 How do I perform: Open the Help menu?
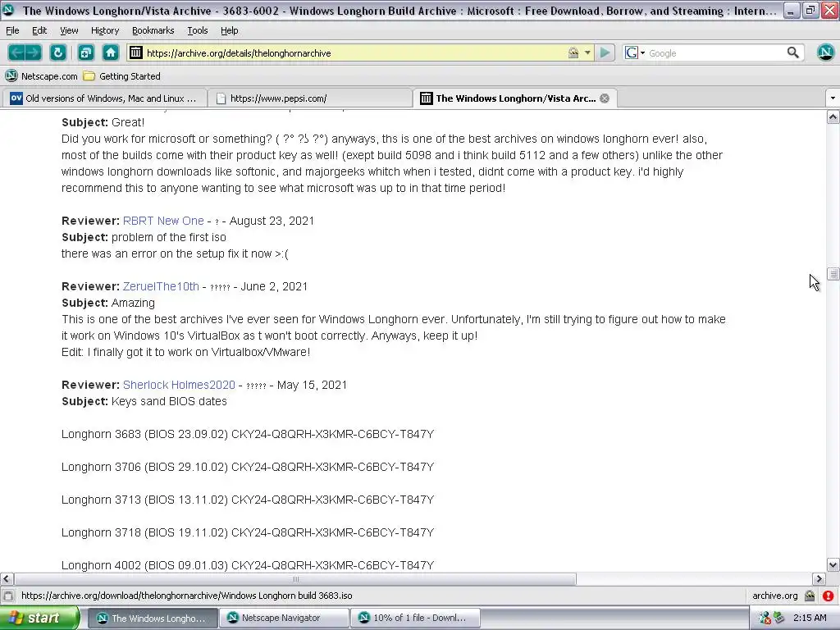[x=230, y=30]
